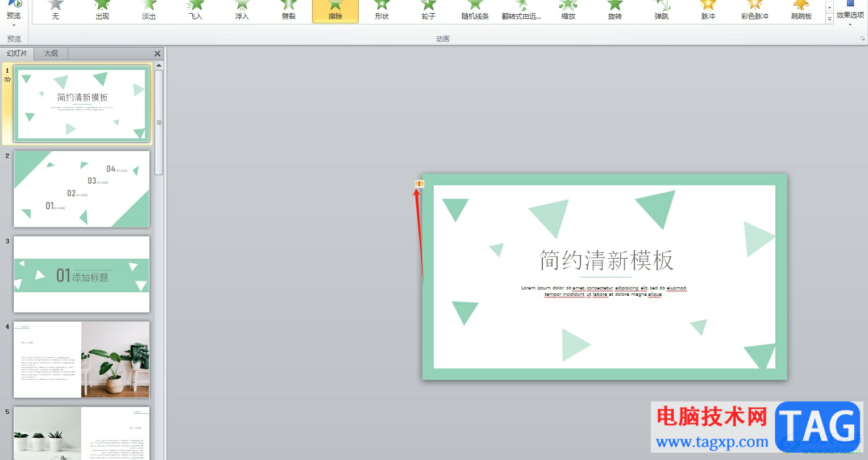Switch to the 幻灯片 (Slides) tab
The width and height of the screenshot is (868, 460).
coord(17,53)
